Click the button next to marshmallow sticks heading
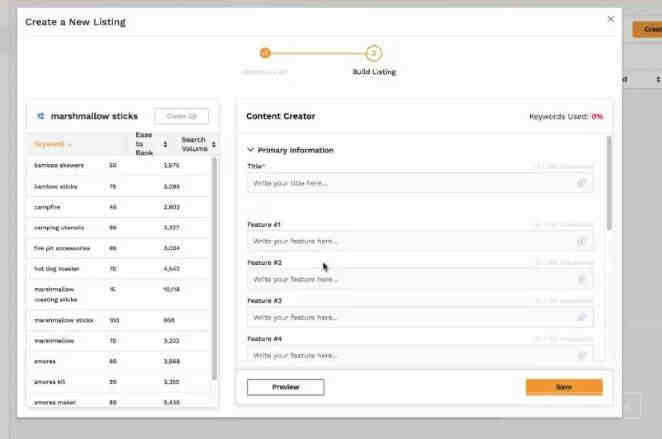The height and width of the screenshot is (439, 662). pos(182,116)
